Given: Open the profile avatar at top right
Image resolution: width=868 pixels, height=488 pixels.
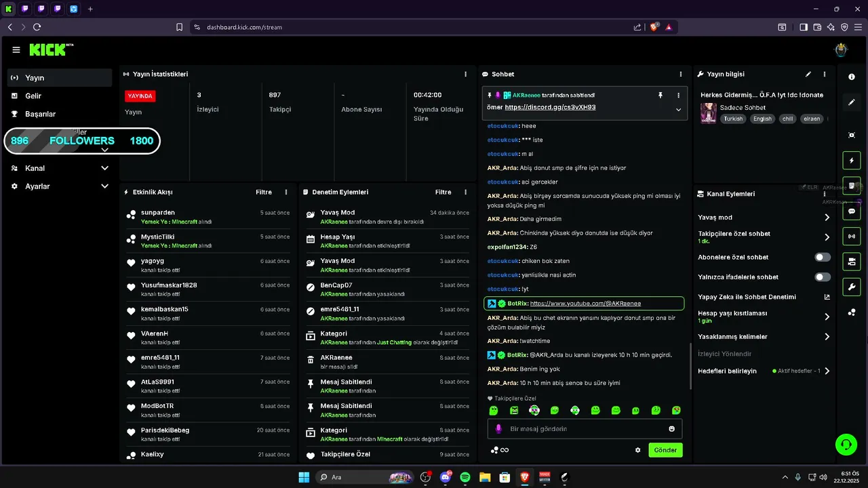Looking at the screenshot, I should pos(842,49).
